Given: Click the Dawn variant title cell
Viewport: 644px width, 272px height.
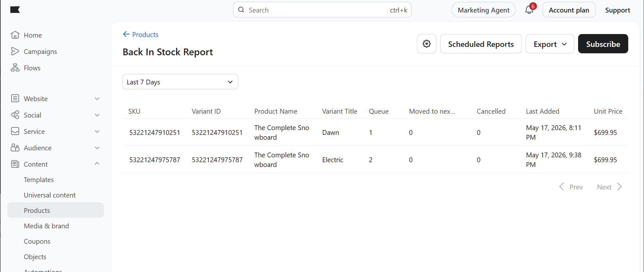Looking at the screenshot, I should coord(331,132).
